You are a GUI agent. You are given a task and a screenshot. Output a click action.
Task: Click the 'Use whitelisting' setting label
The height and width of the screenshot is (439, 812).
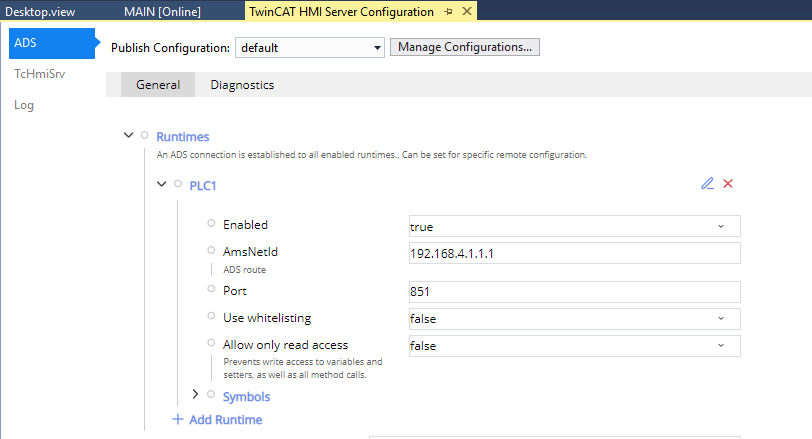(267, 318)
